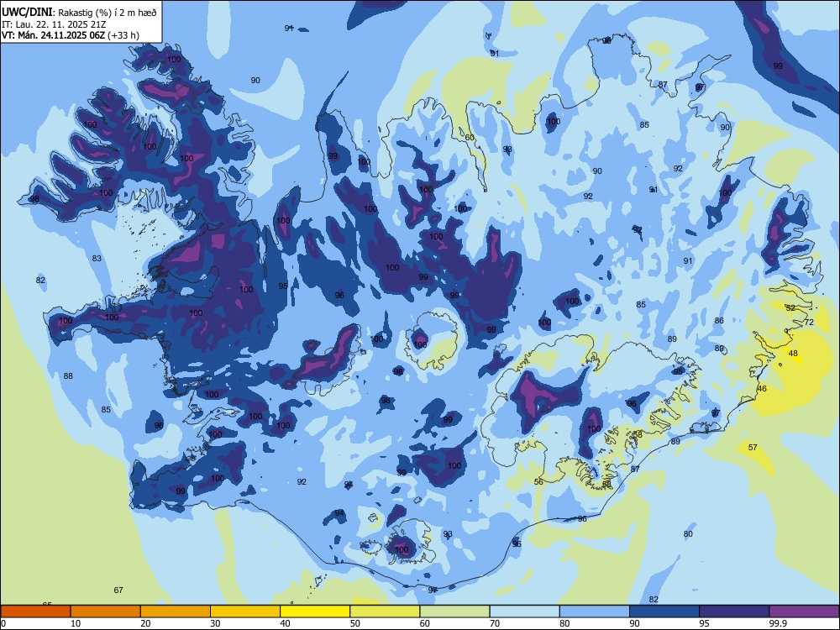
Task: Click the legend tick label '95'
Action: [705, 623]
